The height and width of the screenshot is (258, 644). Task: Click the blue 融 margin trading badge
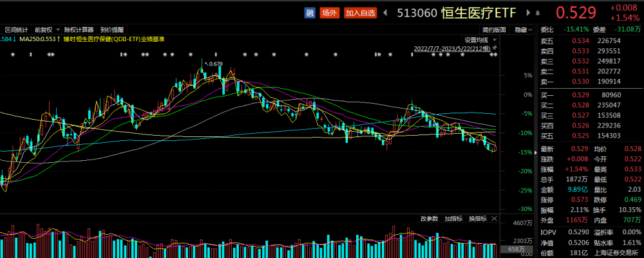[310, 12]
